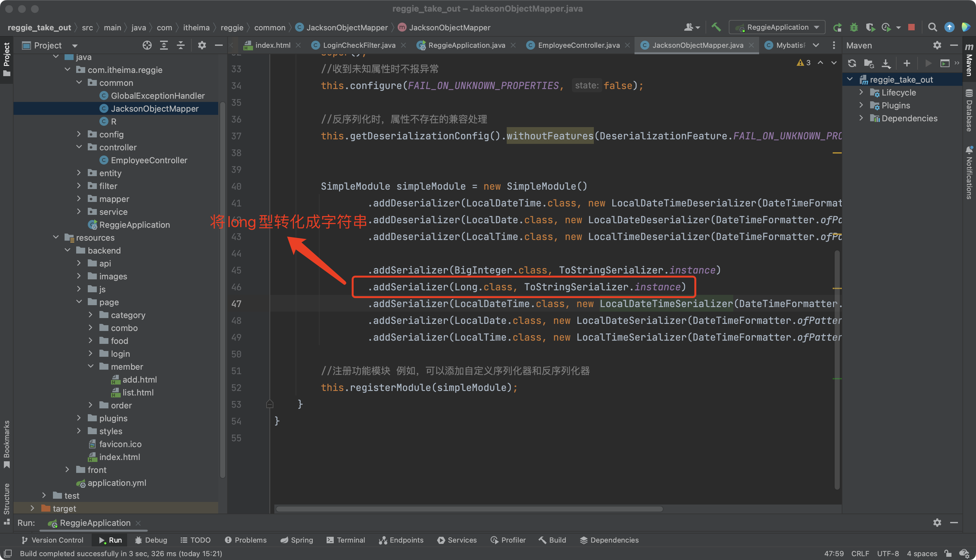
Task: Open Search Everywhere magnifier icon
Action: coord(932,27)
